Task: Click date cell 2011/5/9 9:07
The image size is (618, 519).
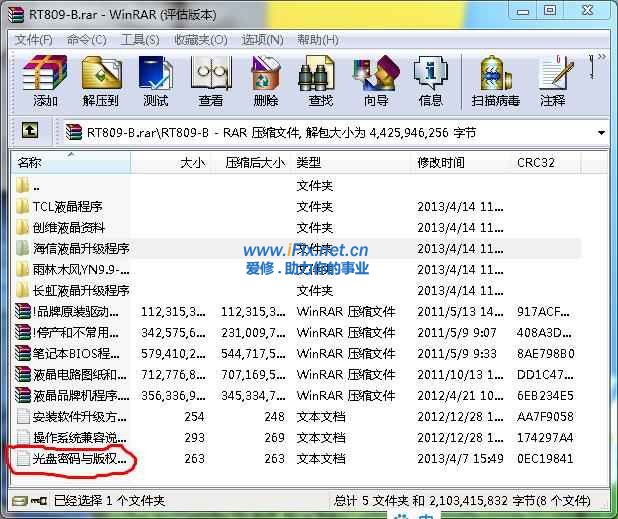Action: tap(457, 333)
